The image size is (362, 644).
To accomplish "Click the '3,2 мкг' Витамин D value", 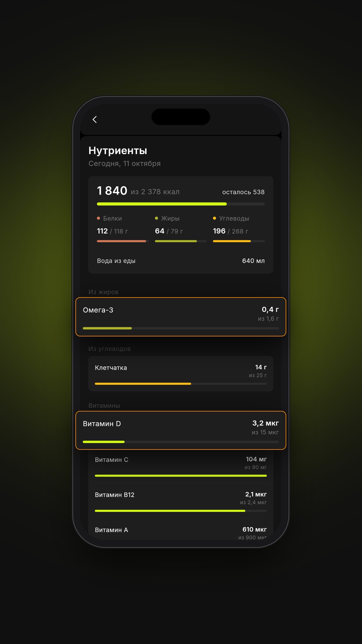I will 265,423.
